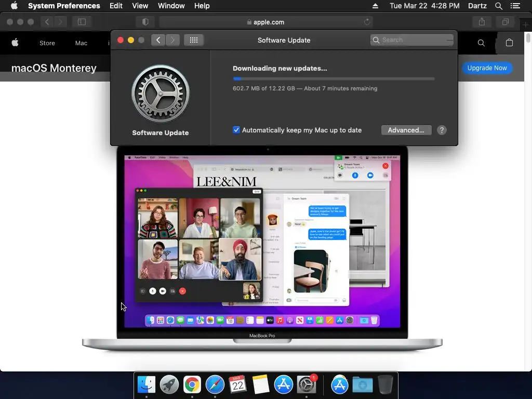Screen dimensions: 532x399
Task: Click the apple.com search icon
Action: pos(481,43)
